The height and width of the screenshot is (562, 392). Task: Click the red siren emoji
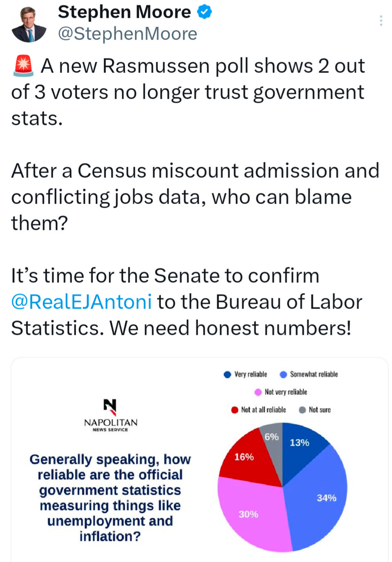pyautogui.click(x=23, y=65)
